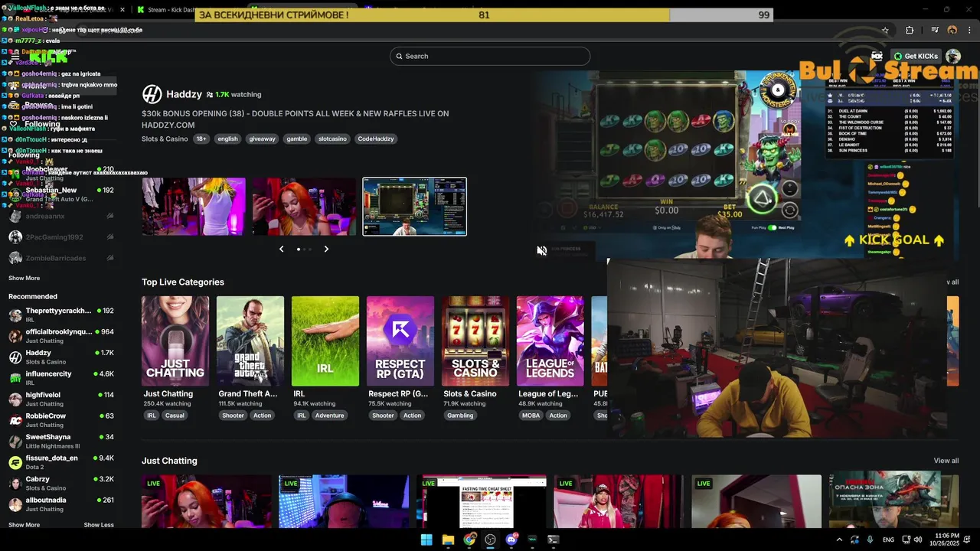The height and width of the screenshot is (551, 980).
Task: Close the first browser tab with its X
Action: pos(122,10)
